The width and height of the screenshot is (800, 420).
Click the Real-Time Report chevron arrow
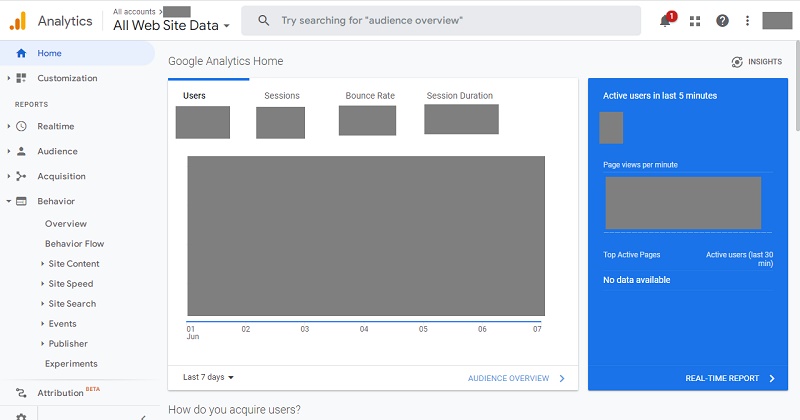point(772,378)
